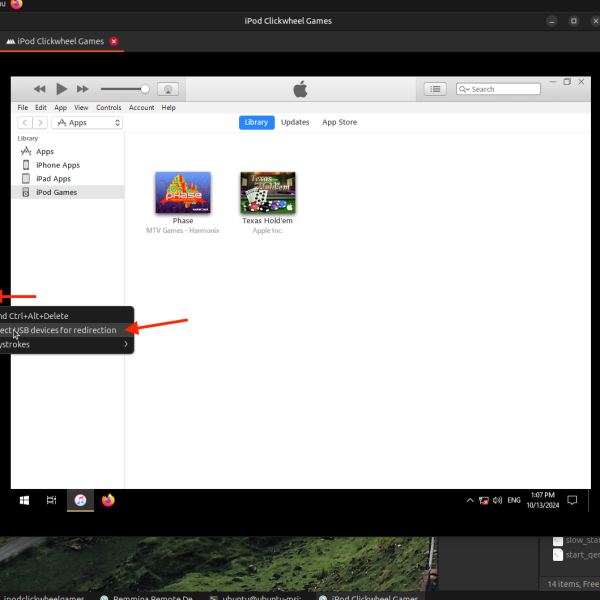
Task: Select the Phase game thumbnail
Action: tap(183, 192)
